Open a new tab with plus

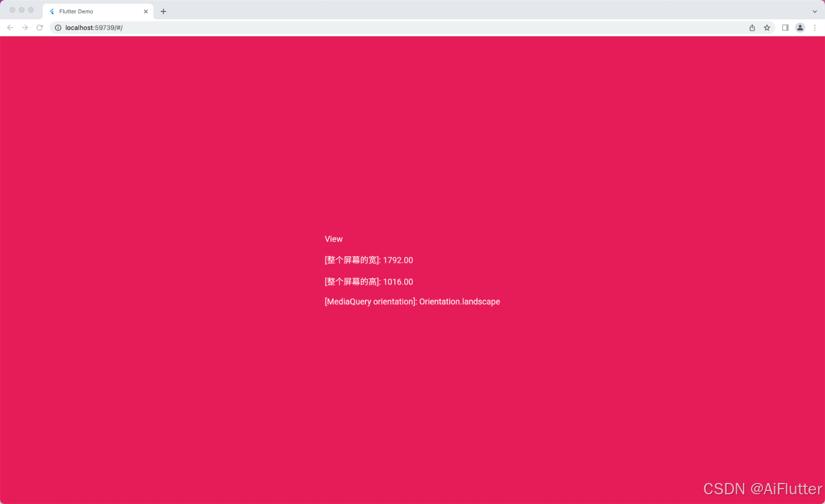163,11
